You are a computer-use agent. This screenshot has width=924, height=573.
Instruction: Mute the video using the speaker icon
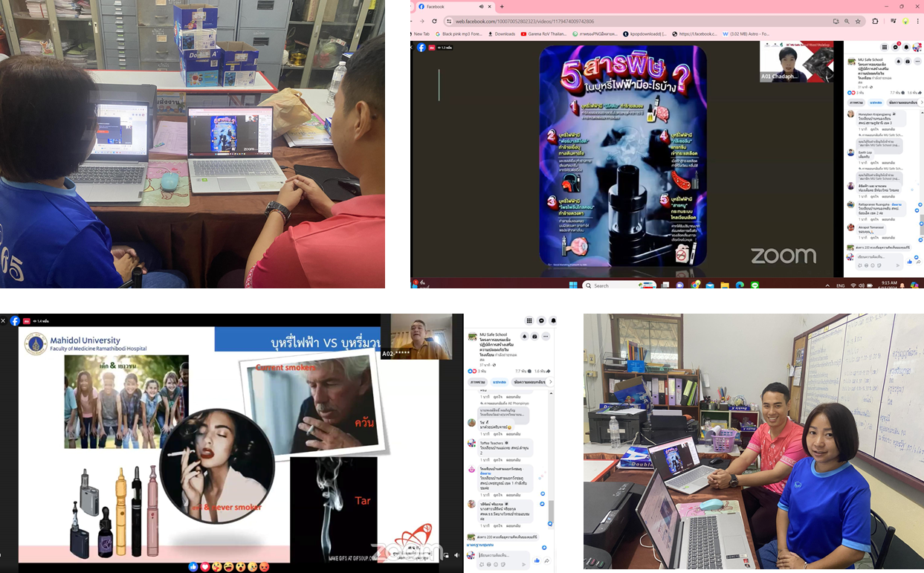456,555
